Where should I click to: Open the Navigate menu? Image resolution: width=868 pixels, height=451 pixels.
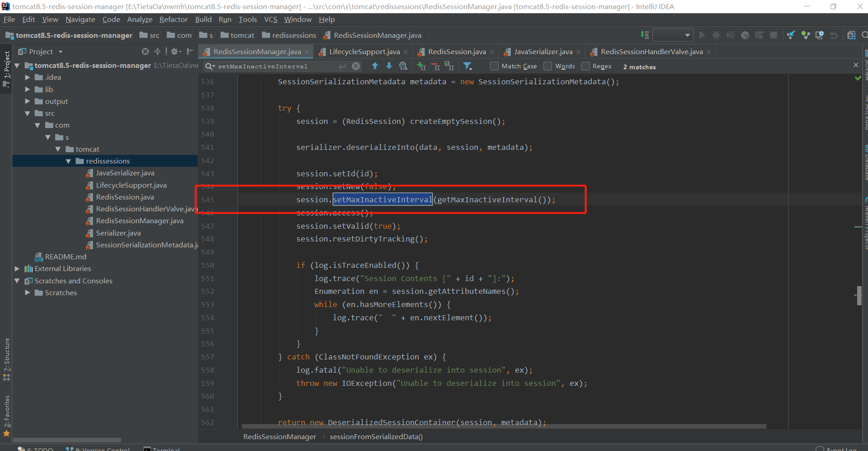(80, 19)
